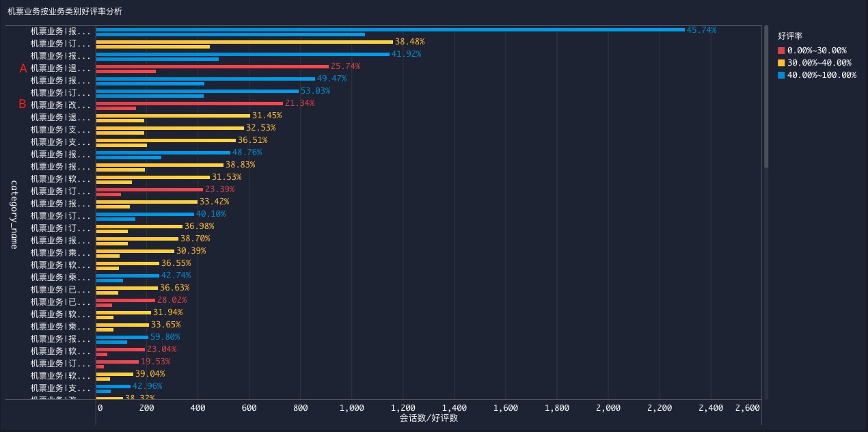Image resolution: width=868 pixels, height=432 pixels.
Task: Select the yellow bar labeled 38.48%
Action: [x=244, y=42]
